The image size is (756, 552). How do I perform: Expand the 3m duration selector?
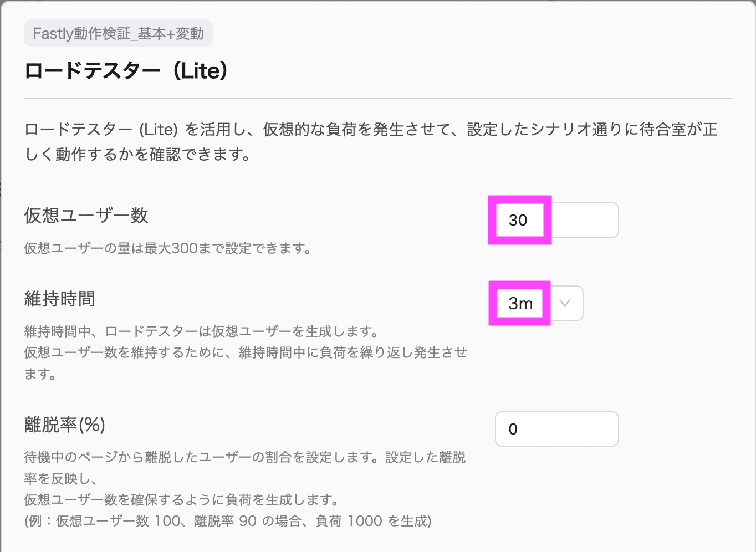(x=564, y=303)
